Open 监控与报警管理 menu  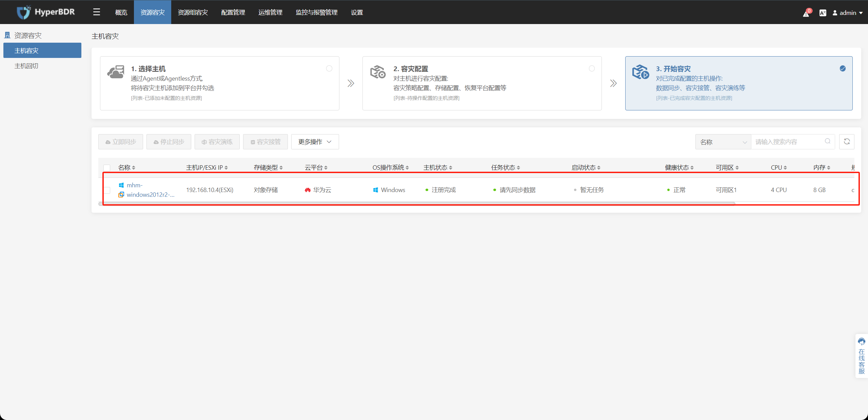pyautogui.click(x=316, y=12)
